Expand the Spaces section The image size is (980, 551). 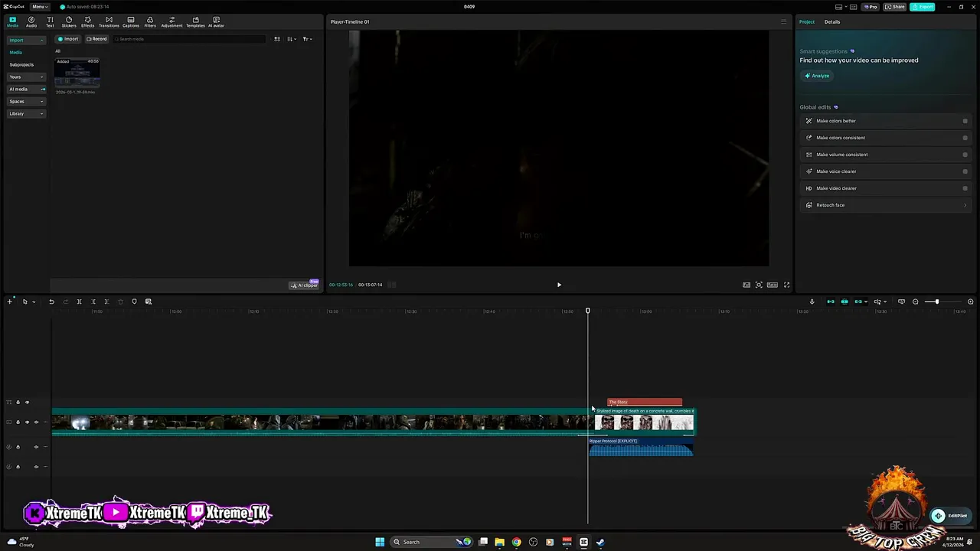pos(27,101)
